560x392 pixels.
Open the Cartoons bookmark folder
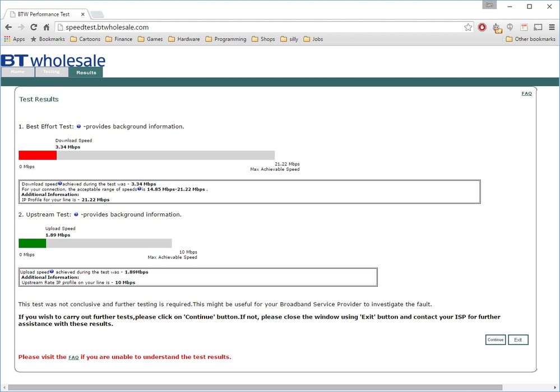click(x=85, y=39)
